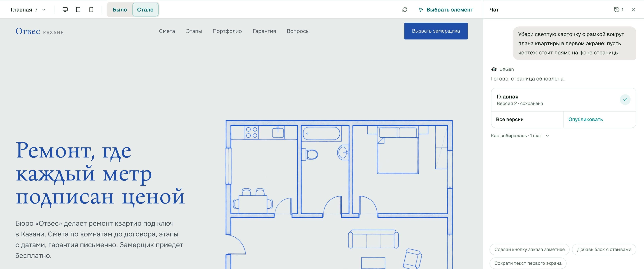Toggle to the 'Было' view
The width and height of the screenshot is (644, 269).
pyautogui.click(x=120, y=10)
